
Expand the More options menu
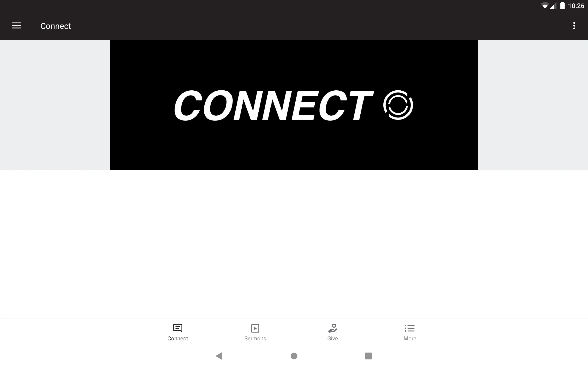574,26
